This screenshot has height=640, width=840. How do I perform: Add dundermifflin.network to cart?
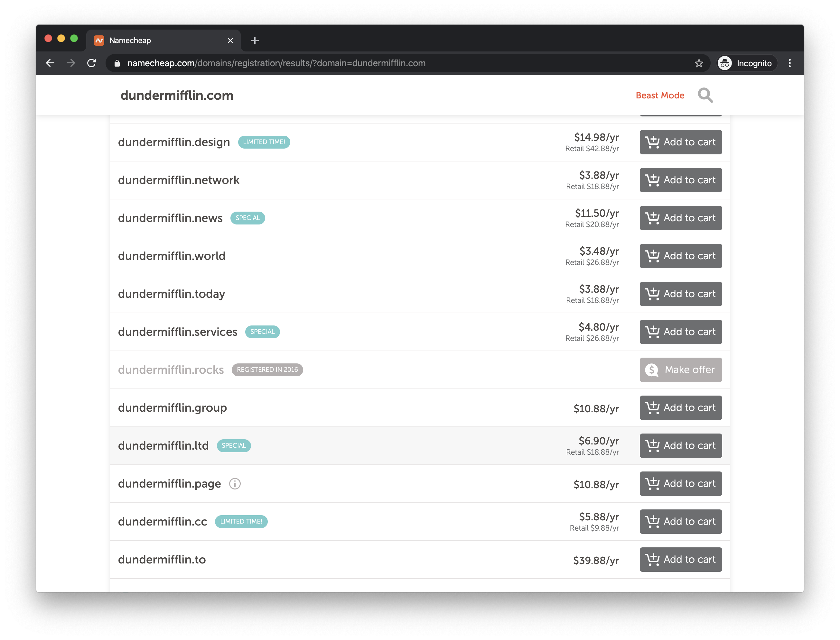681,180
